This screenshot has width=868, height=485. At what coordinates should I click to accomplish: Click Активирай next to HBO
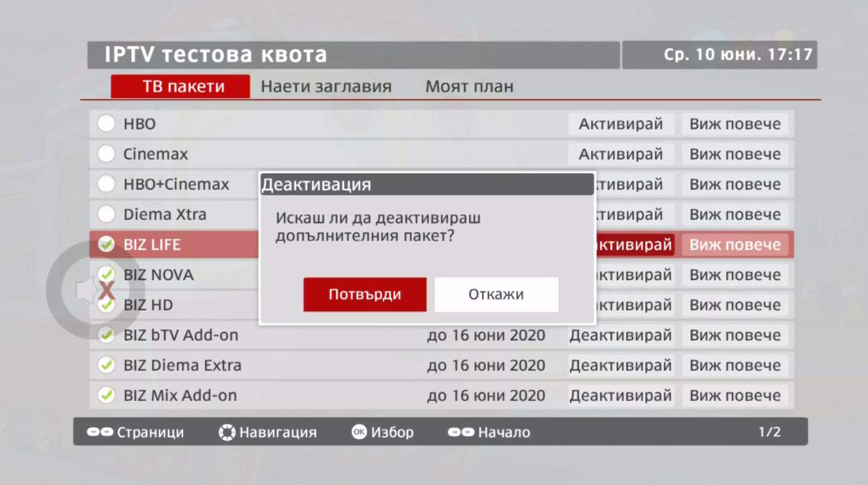pyautogui.click(x=620, y=124)
